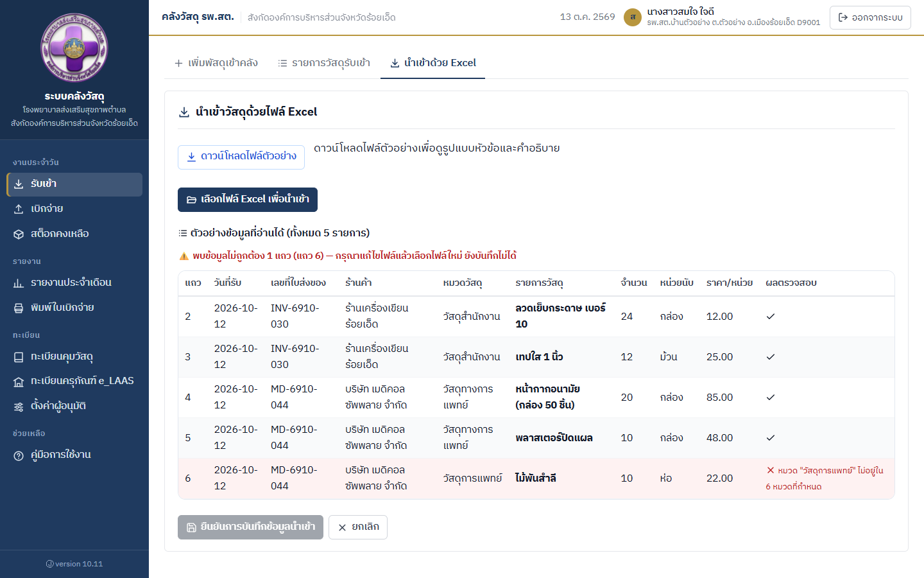Open the รับเข้า sidebar menu item

point(74,184)
